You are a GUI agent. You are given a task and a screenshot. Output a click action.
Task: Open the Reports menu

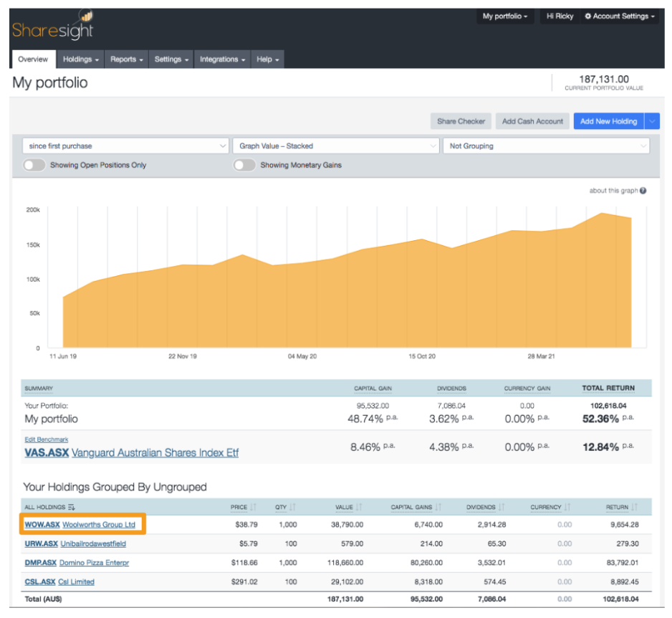coord(126,60)
